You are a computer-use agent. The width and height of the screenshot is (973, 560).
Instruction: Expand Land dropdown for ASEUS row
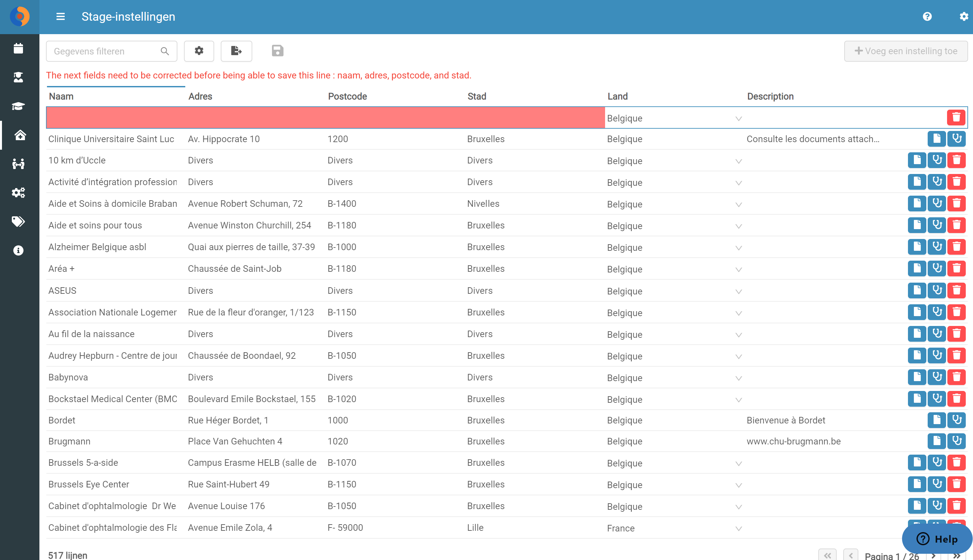[738, 291]
